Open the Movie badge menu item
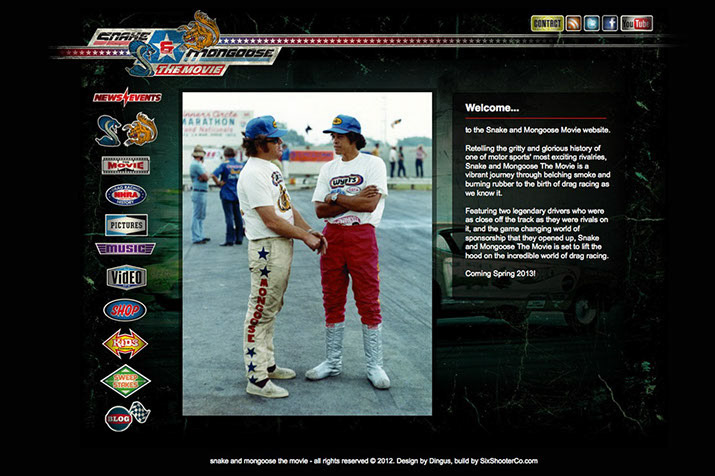 tap(126, 165)
